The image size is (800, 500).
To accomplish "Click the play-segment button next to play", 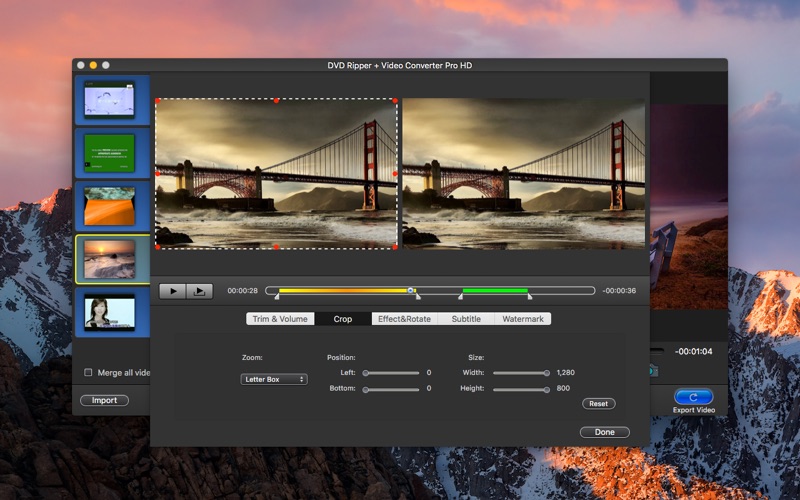I will coord(200,291).
